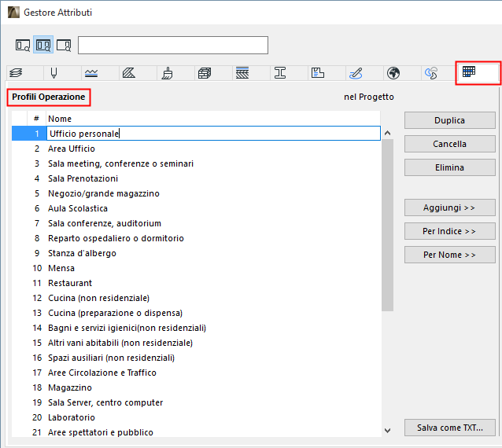
Task: Click the scrollbar down arrow
Action: click(387, 431)
